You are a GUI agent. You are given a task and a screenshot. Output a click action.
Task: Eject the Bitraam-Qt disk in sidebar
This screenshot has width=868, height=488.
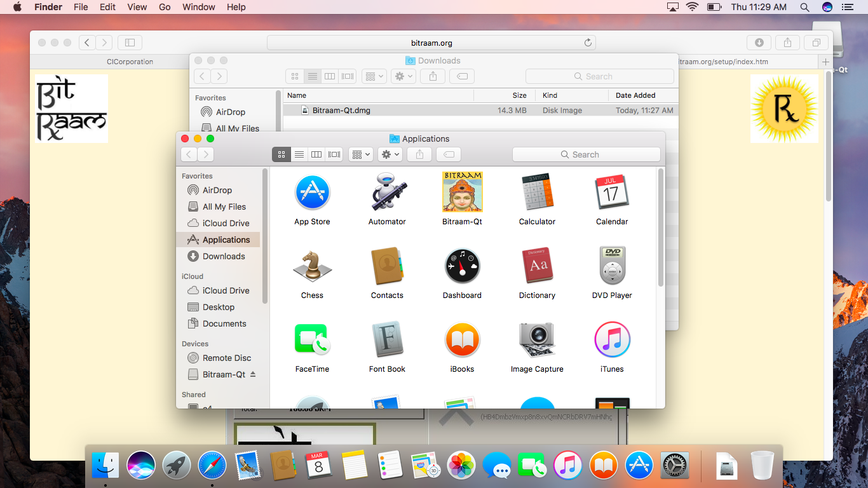253,374
